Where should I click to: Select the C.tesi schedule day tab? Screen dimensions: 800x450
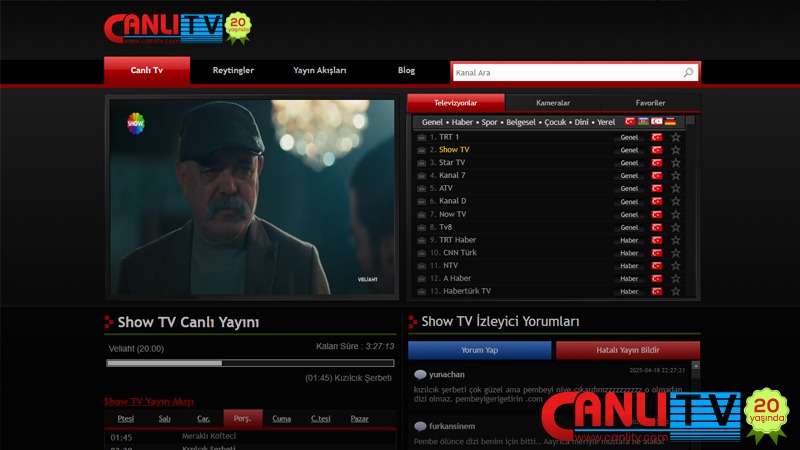click(320, 418)
